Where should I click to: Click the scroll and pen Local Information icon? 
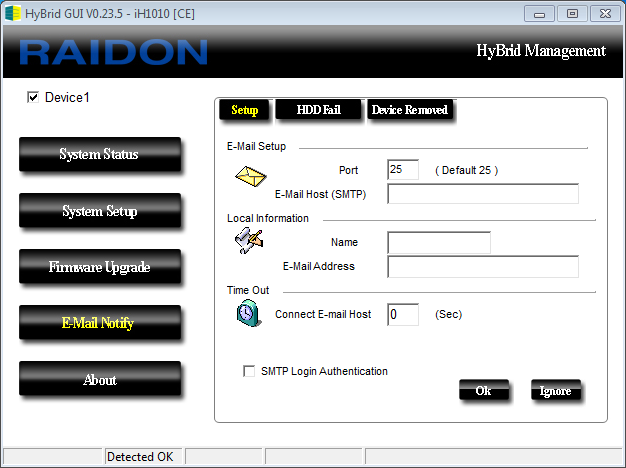pos(249,240)
